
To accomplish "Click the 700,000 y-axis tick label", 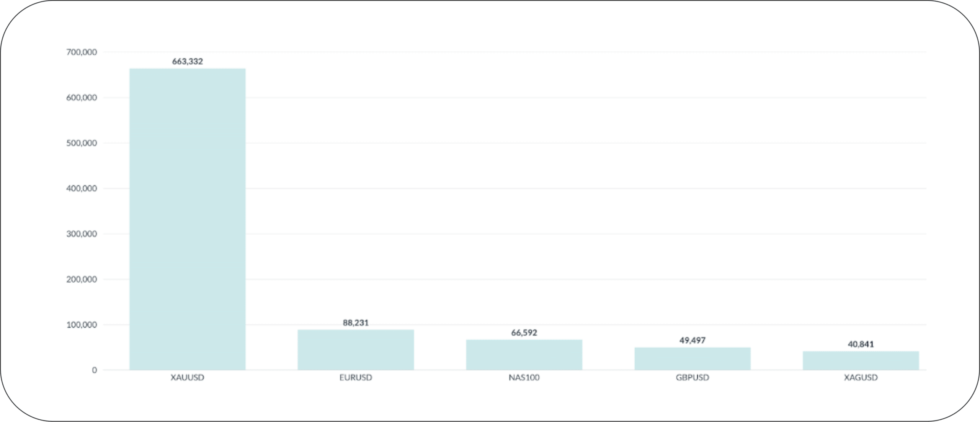I will point(82,52).
